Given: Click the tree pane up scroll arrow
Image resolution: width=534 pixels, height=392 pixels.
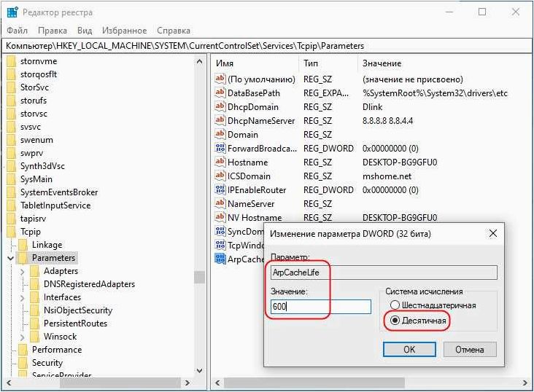Looking at the screenshot, I should point(200,62).
